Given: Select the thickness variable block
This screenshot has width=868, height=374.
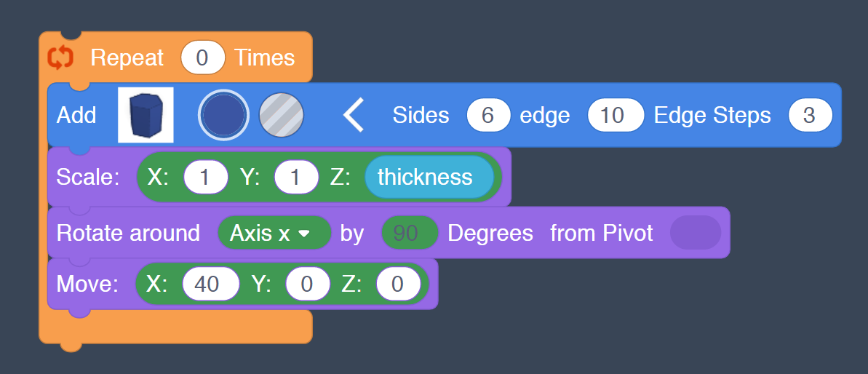Looking at the screenshot, I should point(426,177).
